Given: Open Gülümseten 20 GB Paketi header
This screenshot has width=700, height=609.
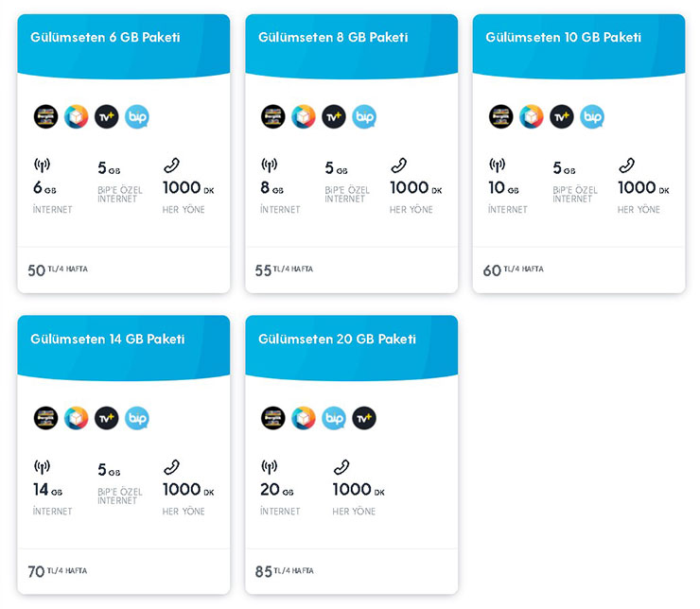Looking at the screenshot, I should (x=337, y=339).
